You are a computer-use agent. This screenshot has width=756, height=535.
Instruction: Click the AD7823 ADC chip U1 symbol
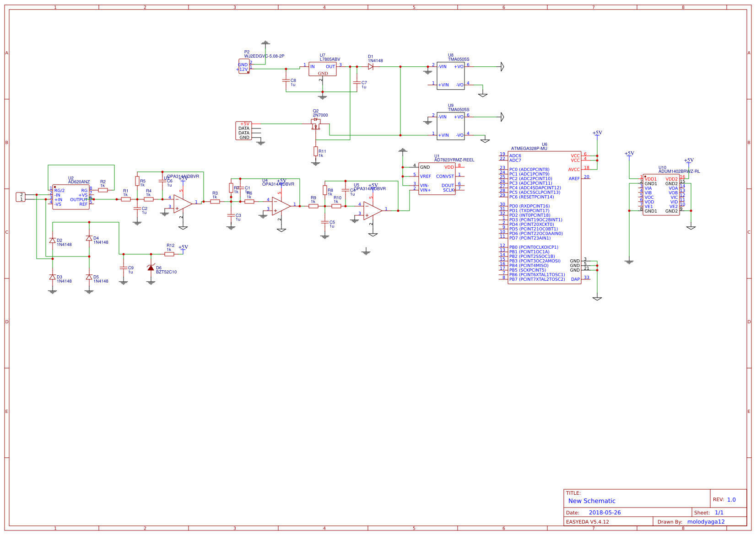pos(437,179)
